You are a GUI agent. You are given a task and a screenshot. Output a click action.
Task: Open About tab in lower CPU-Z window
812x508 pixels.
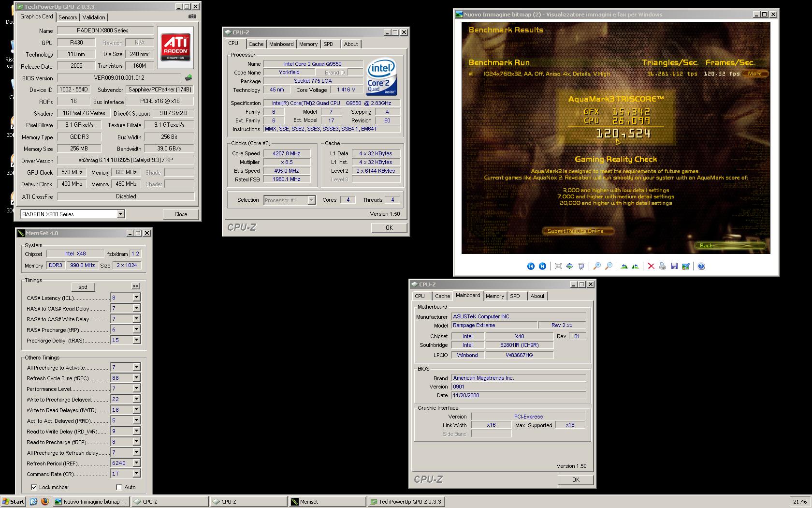(x=537, y=296)
